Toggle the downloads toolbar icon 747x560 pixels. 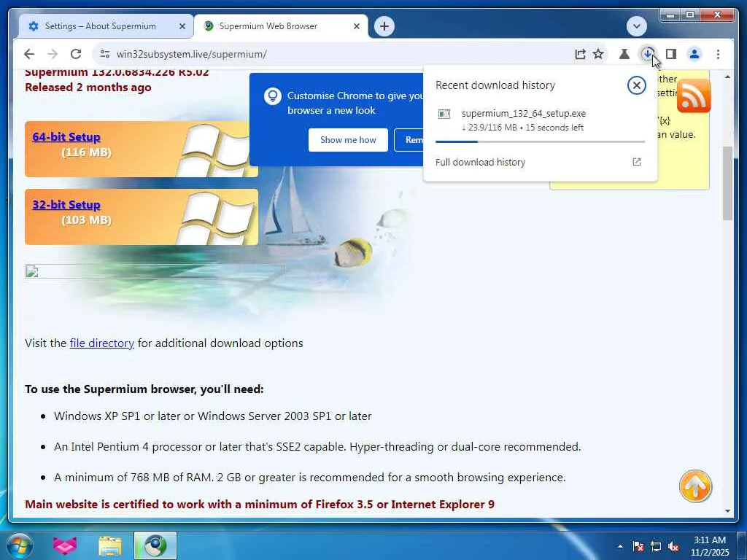click(648, 54)
